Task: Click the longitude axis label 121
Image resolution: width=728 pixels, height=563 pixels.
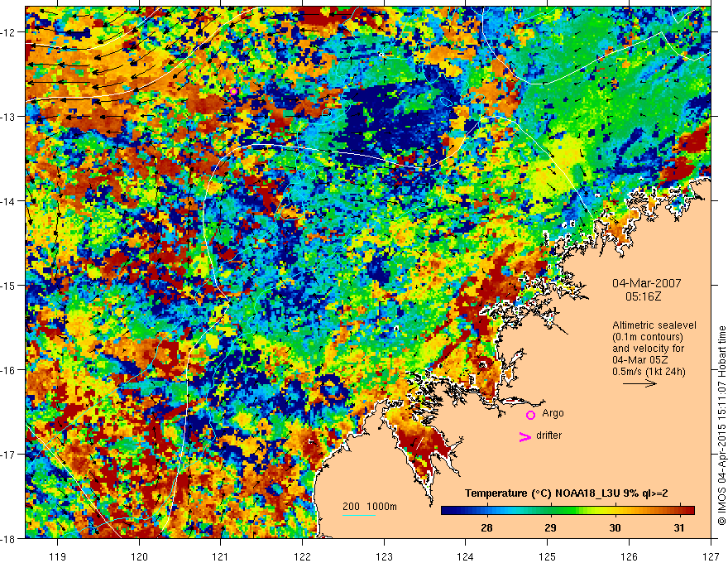Action: (x=221, y=556)
